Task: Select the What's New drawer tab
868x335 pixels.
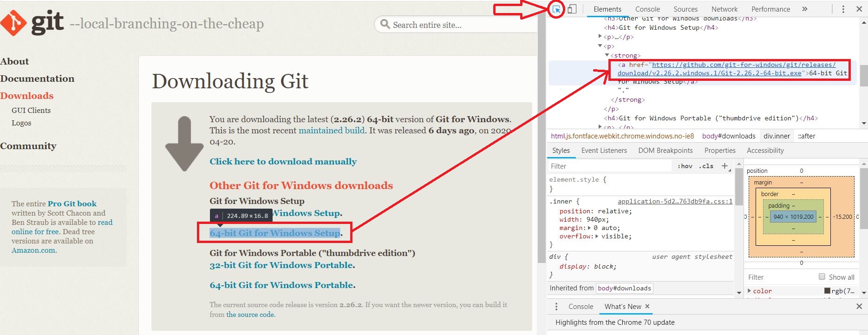Action: tap(623, 306)
